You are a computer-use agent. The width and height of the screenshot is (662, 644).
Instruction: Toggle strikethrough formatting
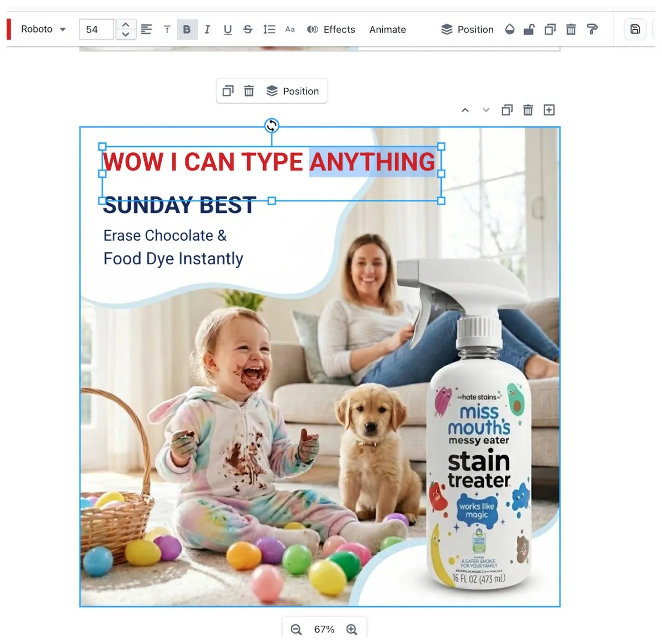[248, 29]
